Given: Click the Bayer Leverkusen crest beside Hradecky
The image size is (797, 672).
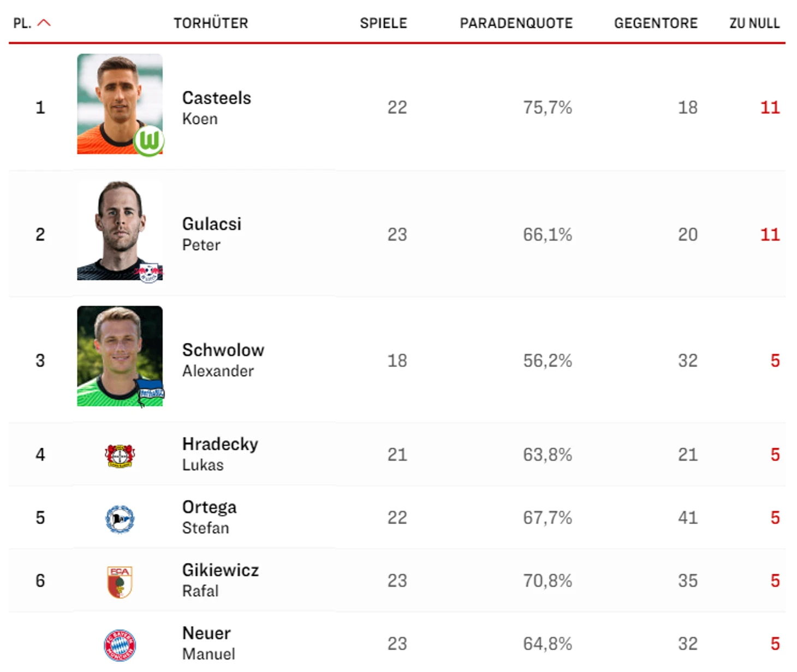Looking at the screenshot, I should (x=120, y=455).
